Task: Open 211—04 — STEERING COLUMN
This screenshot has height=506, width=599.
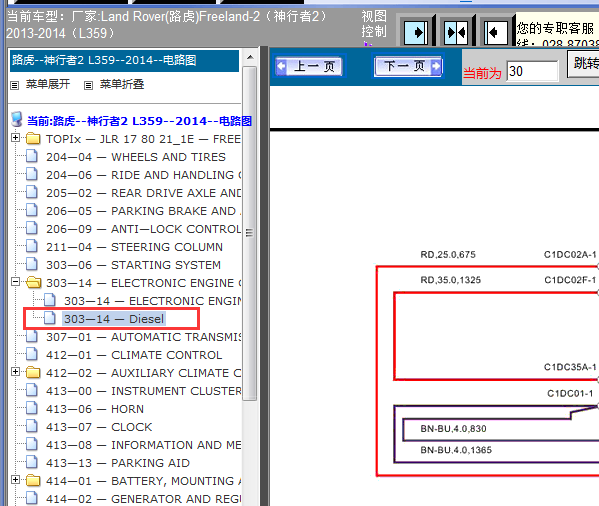Action: point(134,247)
